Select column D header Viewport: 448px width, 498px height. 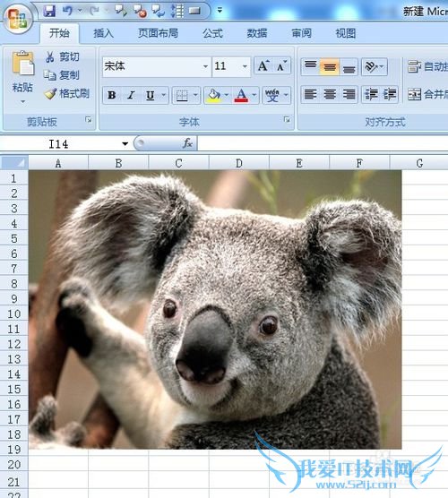(x=239, y=163)
